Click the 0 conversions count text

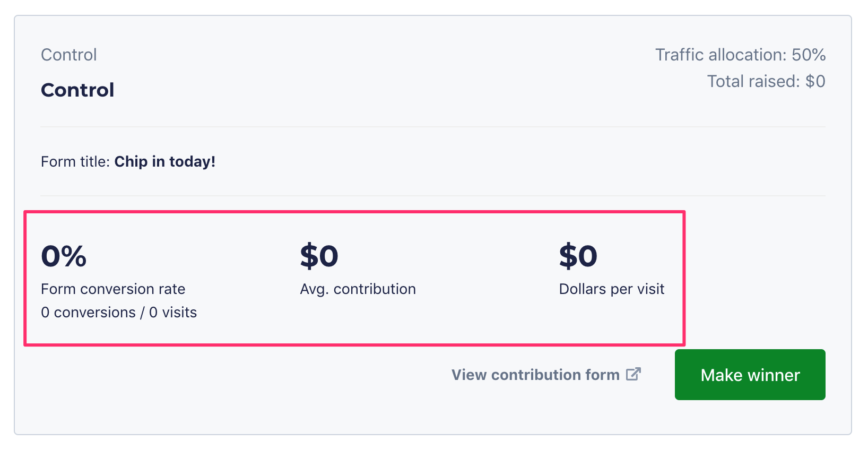click(88, 313)
